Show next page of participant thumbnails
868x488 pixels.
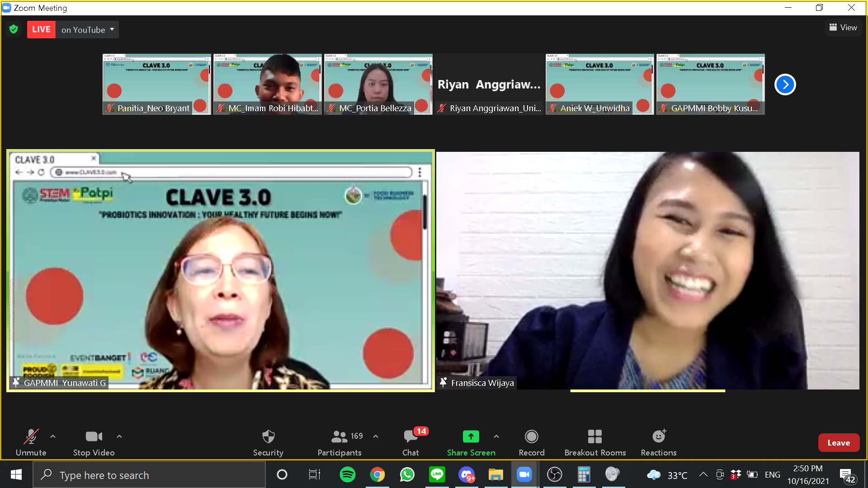click(785, 84)
